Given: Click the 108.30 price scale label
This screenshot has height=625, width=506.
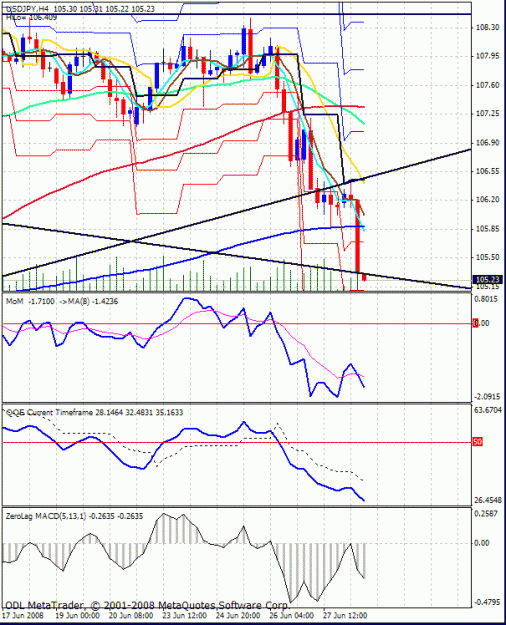Looking at the screenshot, I should pos(487,28).
